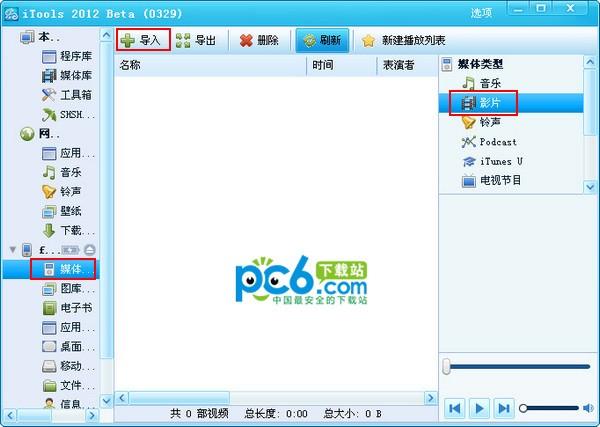Open 电子书 ebooks in sidebar

67,308
